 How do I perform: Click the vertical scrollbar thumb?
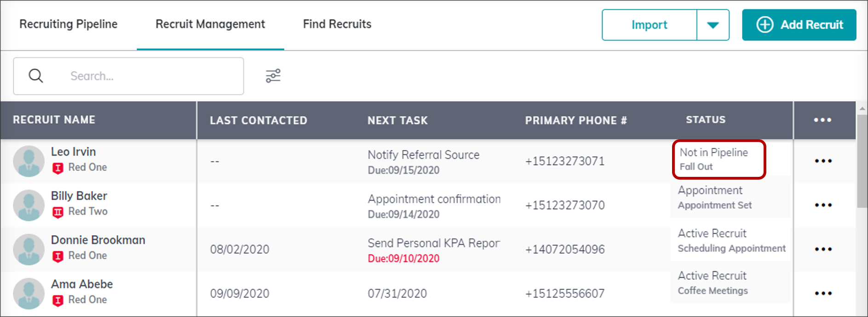click(862, 161)
